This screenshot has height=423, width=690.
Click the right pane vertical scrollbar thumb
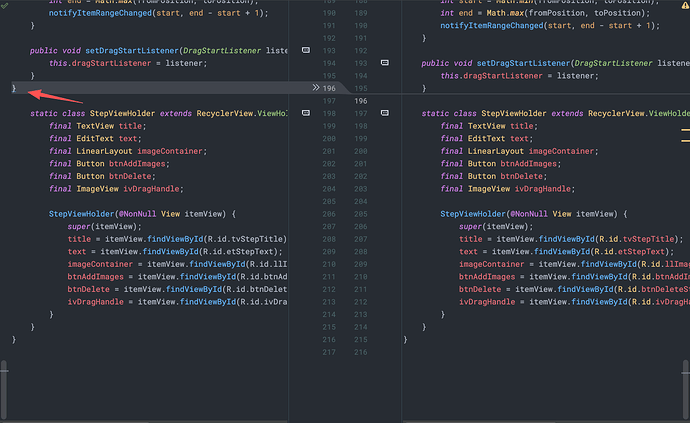coord(686,389)
